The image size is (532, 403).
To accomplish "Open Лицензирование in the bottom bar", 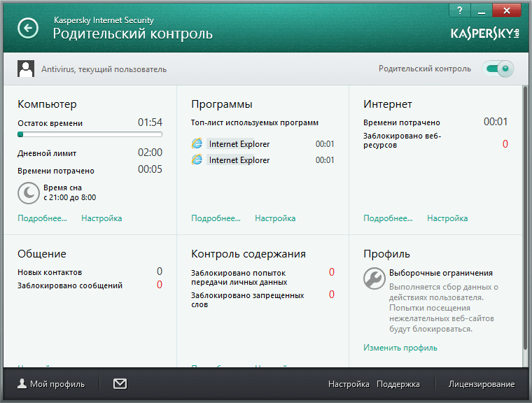I will [x=482, y=384].
